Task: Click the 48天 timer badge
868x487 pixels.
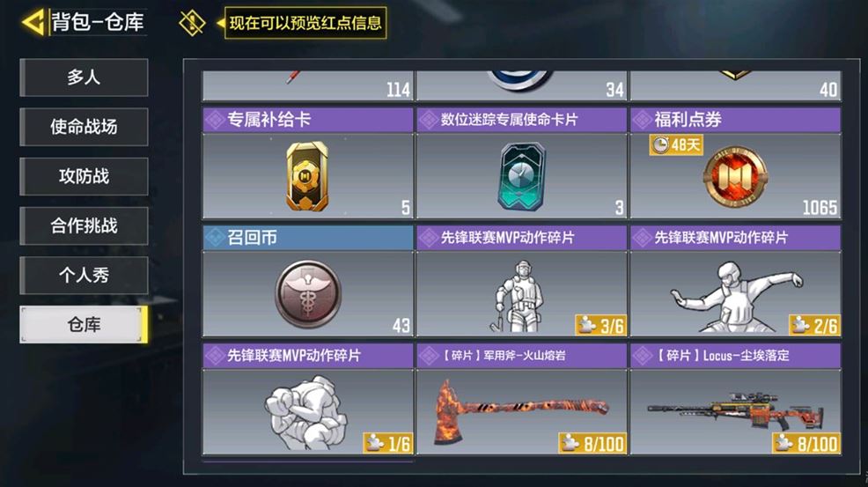Action: point(676,145)
